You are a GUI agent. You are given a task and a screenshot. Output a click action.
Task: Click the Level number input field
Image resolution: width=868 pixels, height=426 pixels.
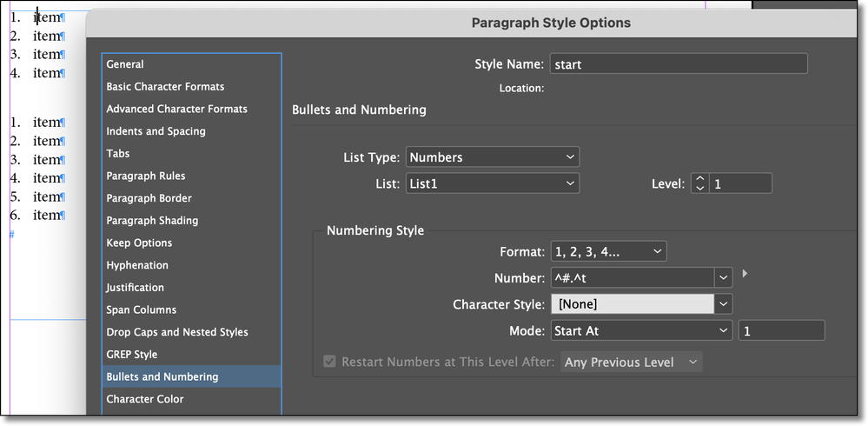click(x=740, y=183)
